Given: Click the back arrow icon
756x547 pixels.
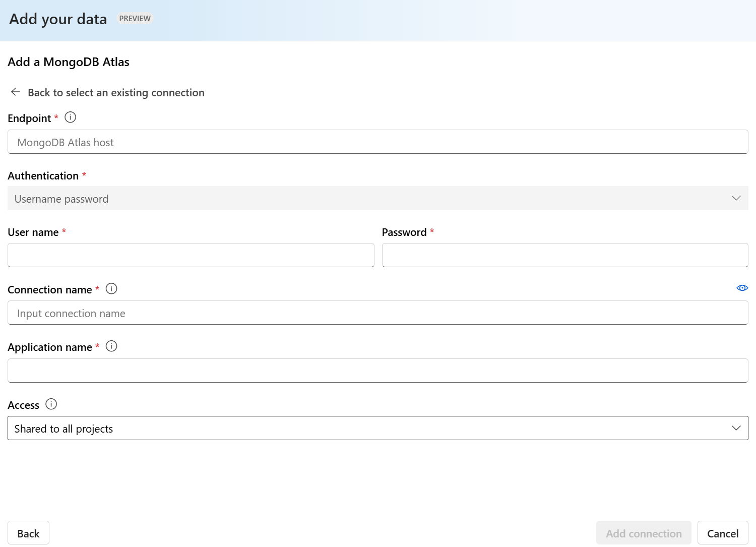Looking at the screenshot, I should pyautogui.click(x=16, y=92).
